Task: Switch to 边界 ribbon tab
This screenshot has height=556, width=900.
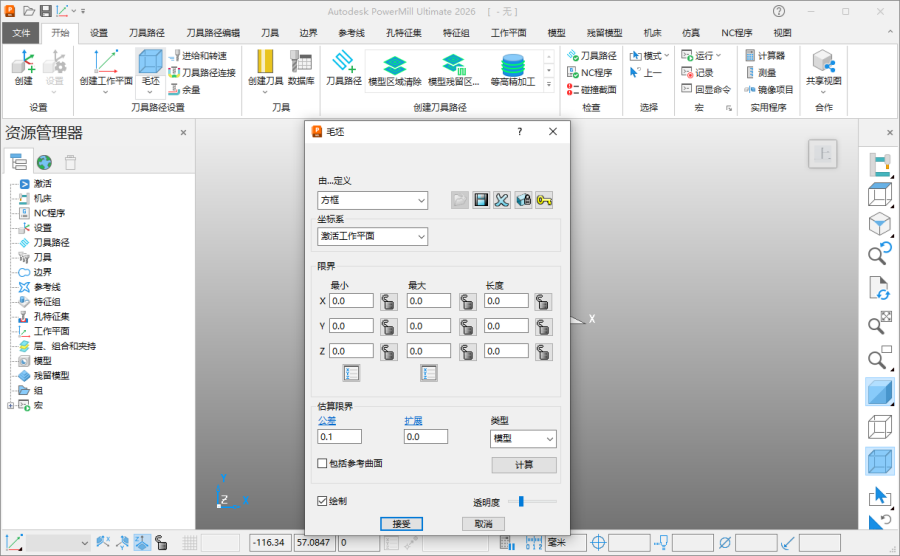Action: [308, 33]
